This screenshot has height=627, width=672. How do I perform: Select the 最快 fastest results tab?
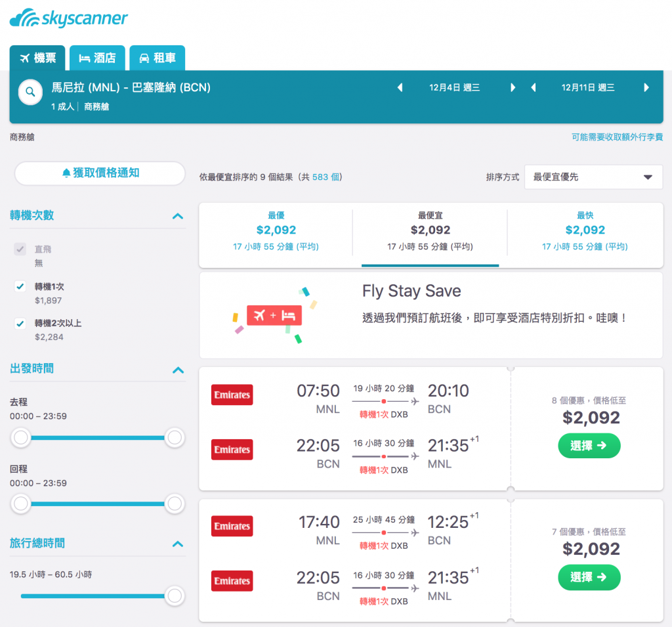pos(585,230)
